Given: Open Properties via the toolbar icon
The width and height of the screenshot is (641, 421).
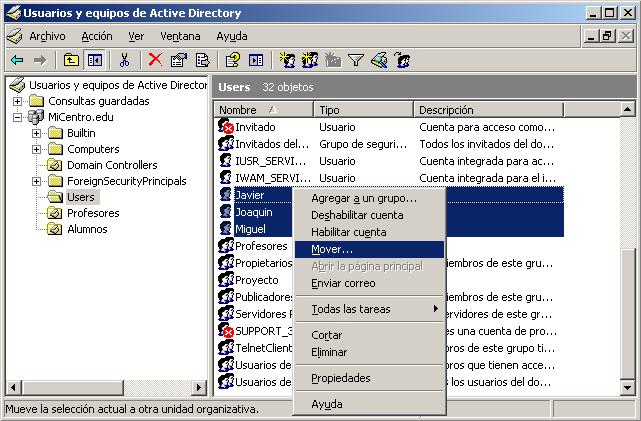Looking at the screenshot, I should [179, 60].
